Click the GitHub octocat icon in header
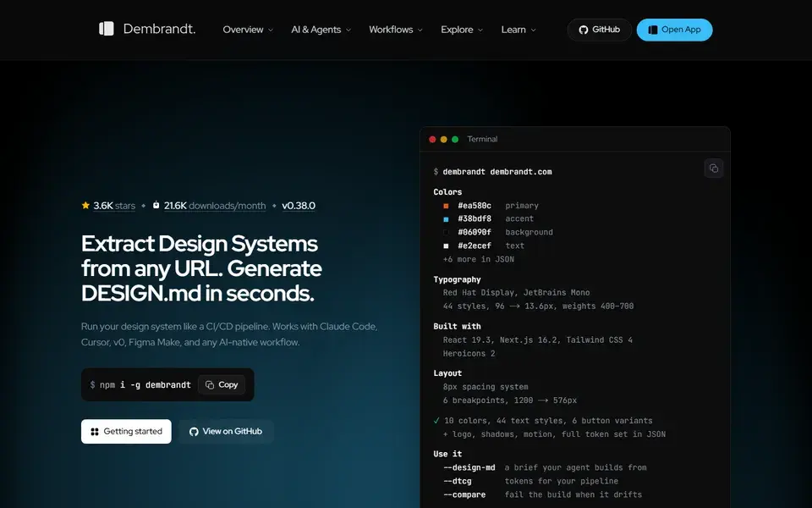The height and width of the screenshot is (508, 812). click(584, 30)
